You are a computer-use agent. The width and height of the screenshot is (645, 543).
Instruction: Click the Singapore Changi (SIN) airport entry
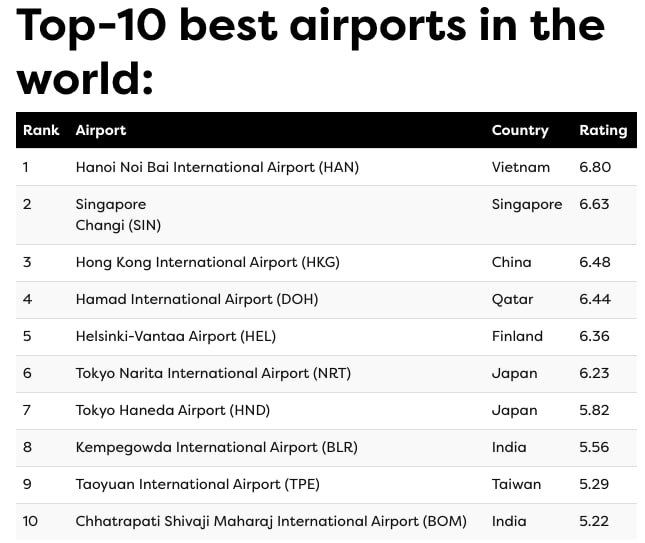pyautogui.click(x=118, y=215)
